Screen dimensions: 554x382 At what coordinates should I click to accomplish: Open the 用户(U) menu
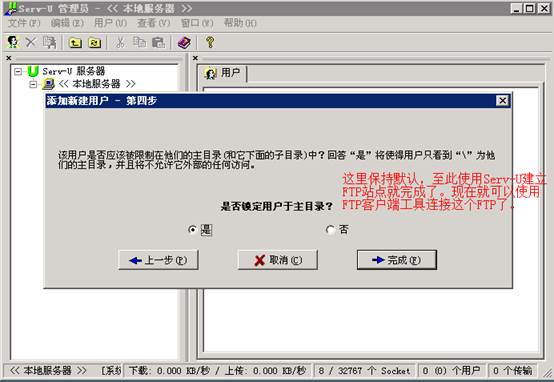(110, 23)
